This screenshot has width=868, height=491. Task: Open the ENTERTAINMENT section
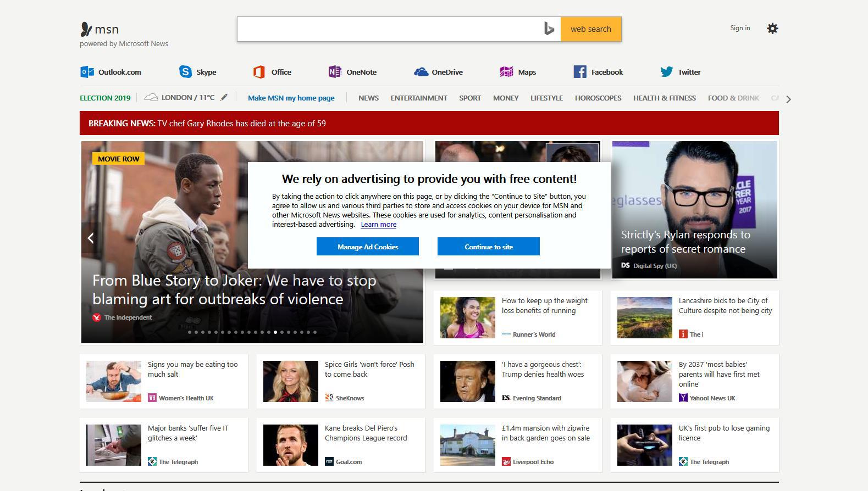click(x=418, y=98)
